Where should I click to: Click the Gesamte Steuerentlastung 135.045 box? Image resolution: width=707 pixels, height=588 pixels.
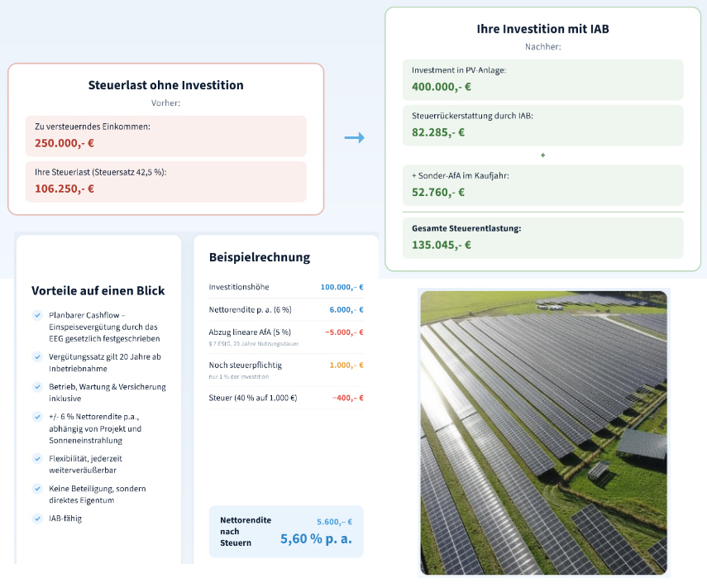(543, 238)
